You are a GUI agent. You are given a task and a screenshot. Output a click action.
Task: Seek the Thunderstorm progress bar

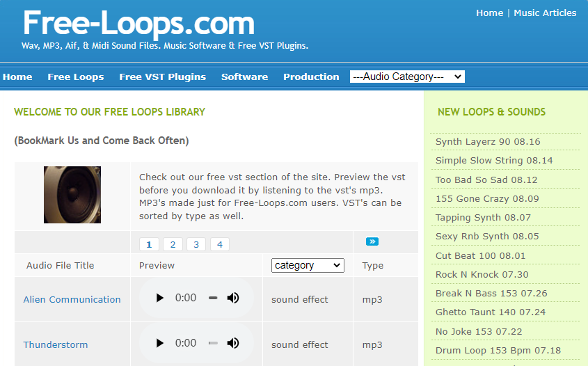click(x=213, y=343)
